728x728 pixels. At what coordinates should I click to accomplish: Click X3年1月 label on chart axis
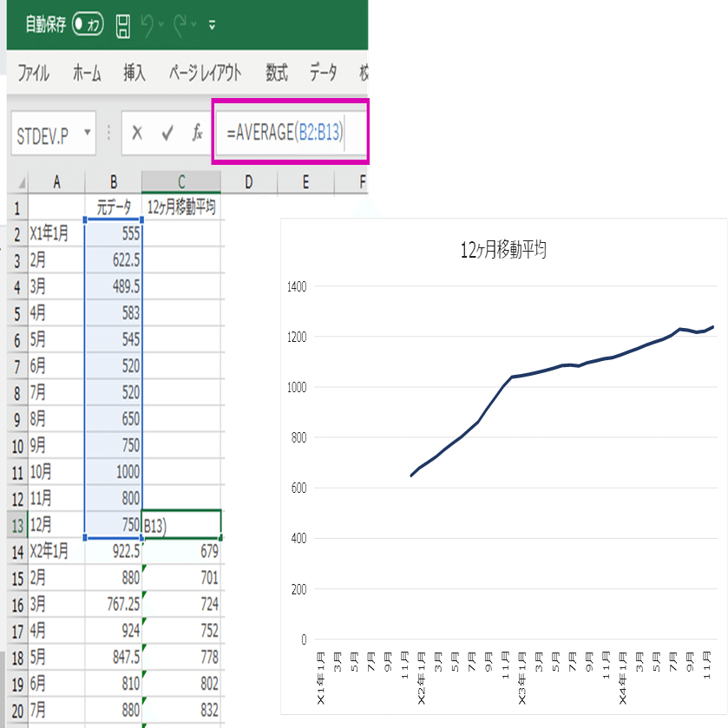[521, 678]
